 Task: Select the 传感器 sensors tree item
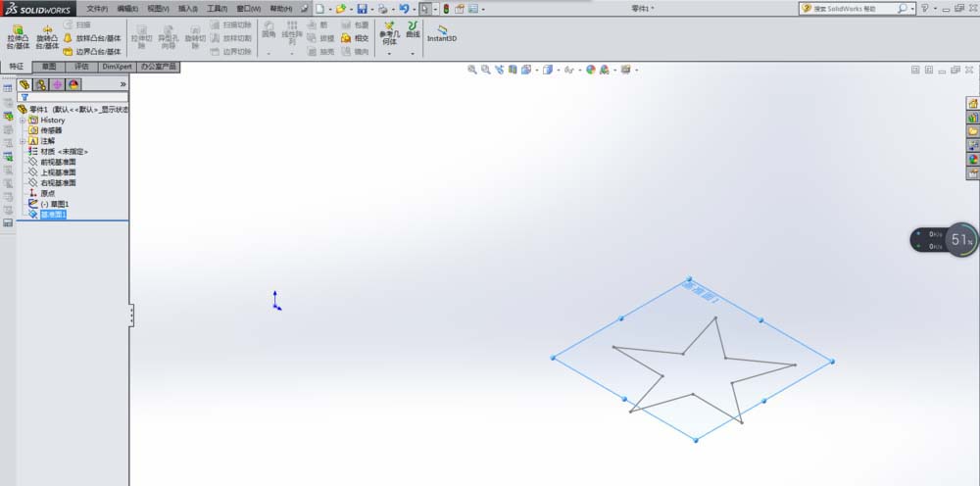point(46,130)
